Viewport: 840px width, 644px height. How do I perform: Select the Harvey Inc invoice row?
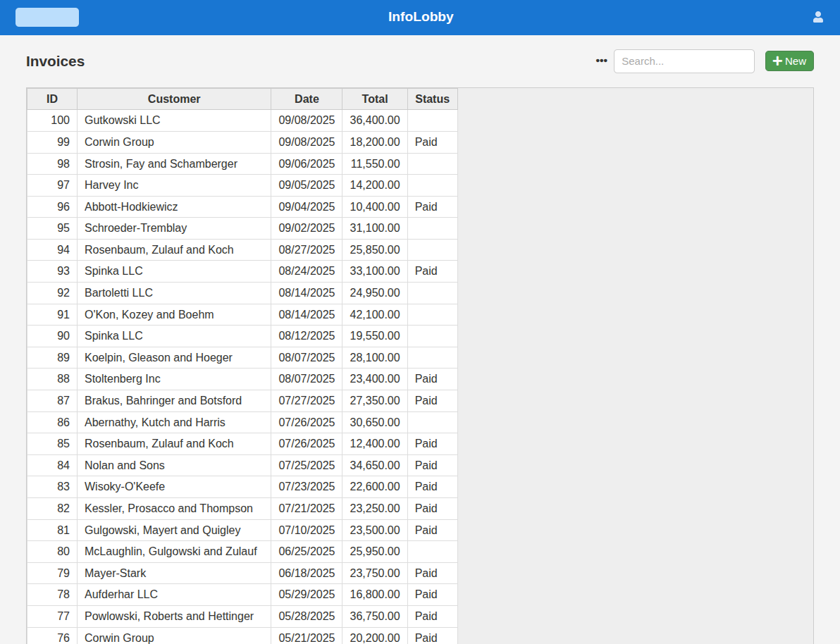(111, 185)
